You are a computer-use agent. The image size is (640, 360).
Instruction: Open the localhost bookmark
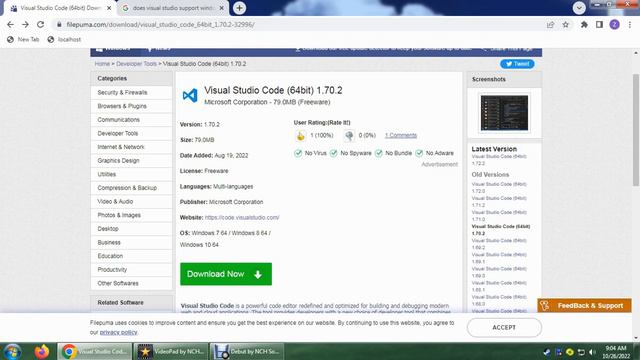(x=64, y=40)
